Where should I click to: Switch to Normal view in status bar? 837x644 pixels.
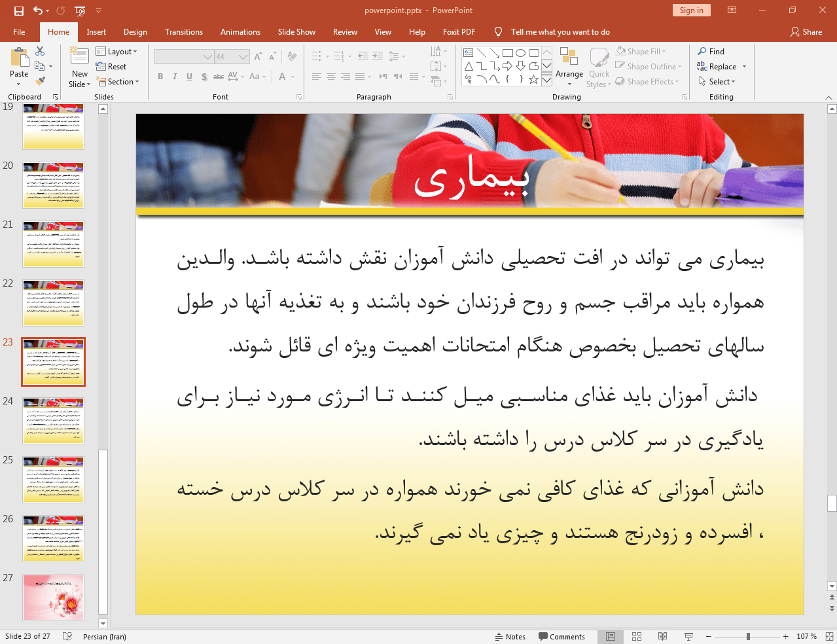(x=611, y=636)
